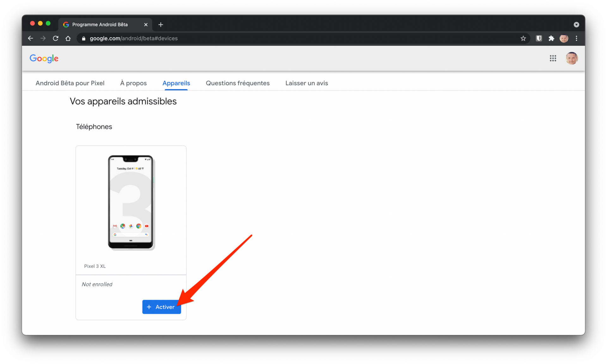This screenshot has height=364, width=607.
Task: Close the Programme Android Bêta tab
Action: [x=146, y=24]
